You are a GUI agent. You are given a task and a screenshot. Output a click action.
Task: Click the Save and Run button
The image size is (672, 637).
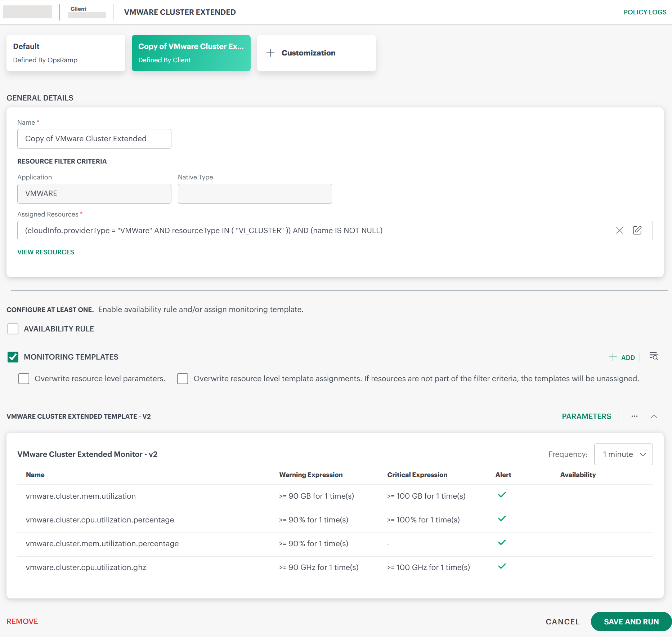[x=631, y=622]
